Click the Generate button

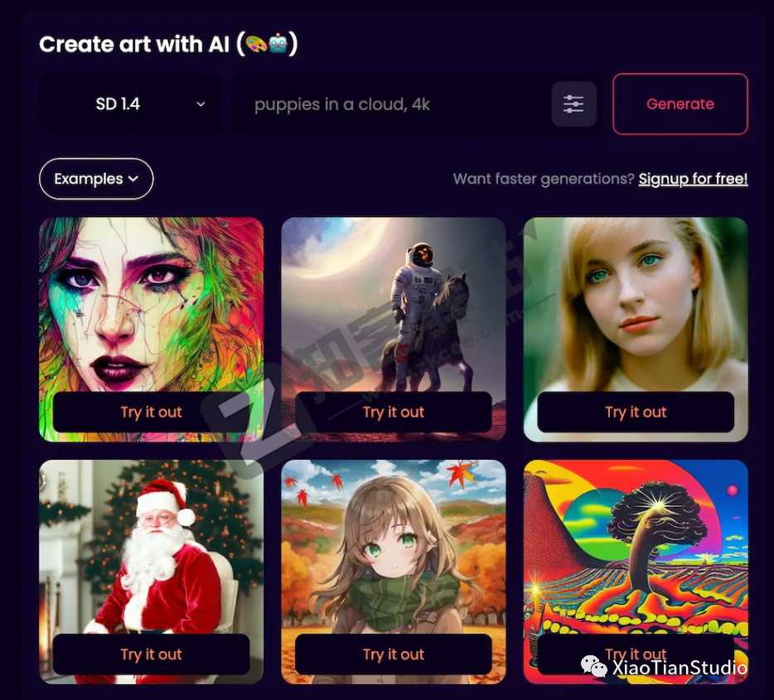pos(680,104)
